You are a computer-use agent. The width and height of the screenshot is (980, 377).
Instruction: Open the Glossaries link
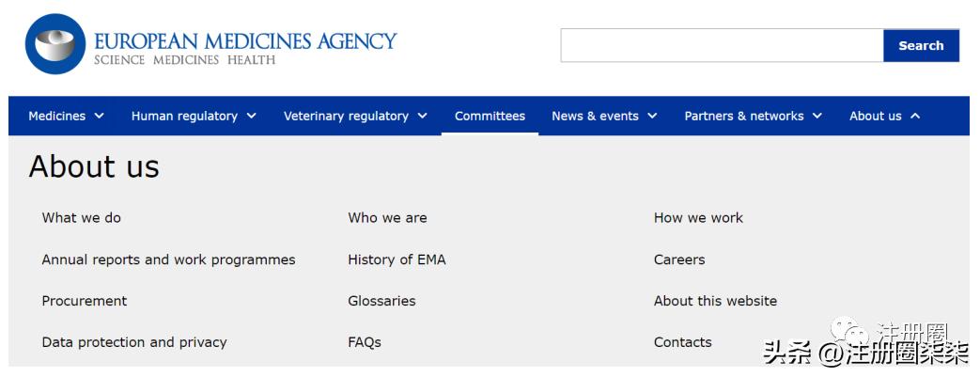[x=381, y=301]
